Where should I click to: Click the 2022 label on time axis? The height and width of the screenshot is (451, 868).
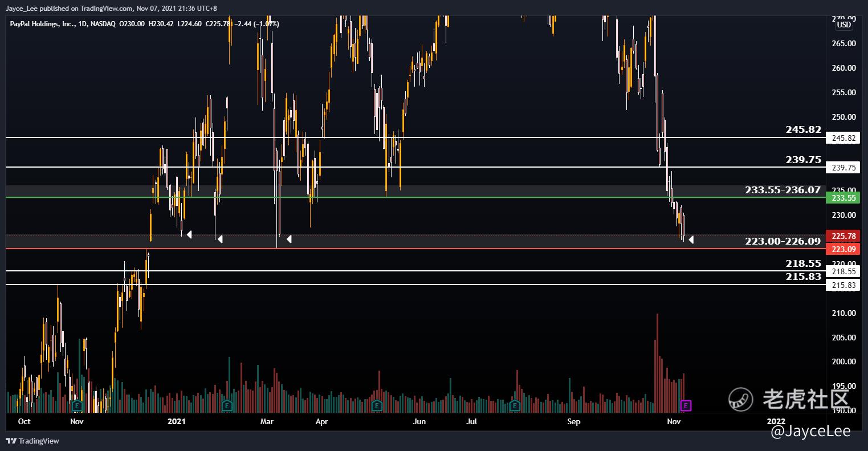(776, 422)
